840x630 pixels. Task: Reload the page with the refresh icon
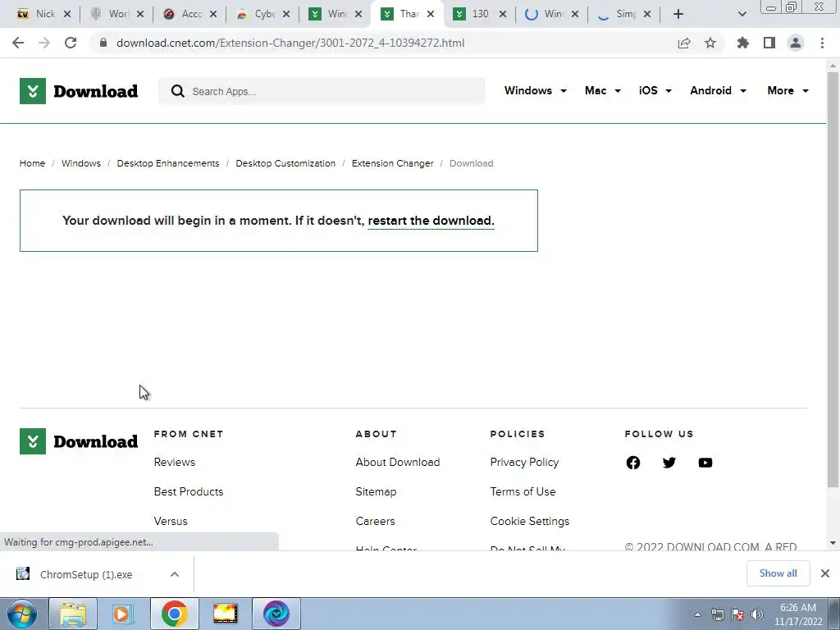pos(71,43)
